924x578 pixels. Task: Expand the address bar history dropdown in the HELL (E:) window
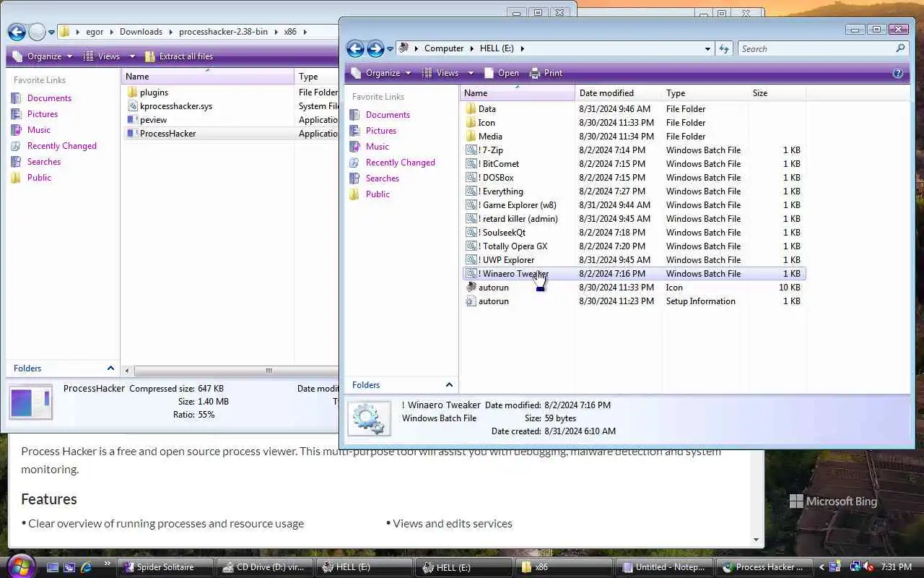[x=707, y=48]
